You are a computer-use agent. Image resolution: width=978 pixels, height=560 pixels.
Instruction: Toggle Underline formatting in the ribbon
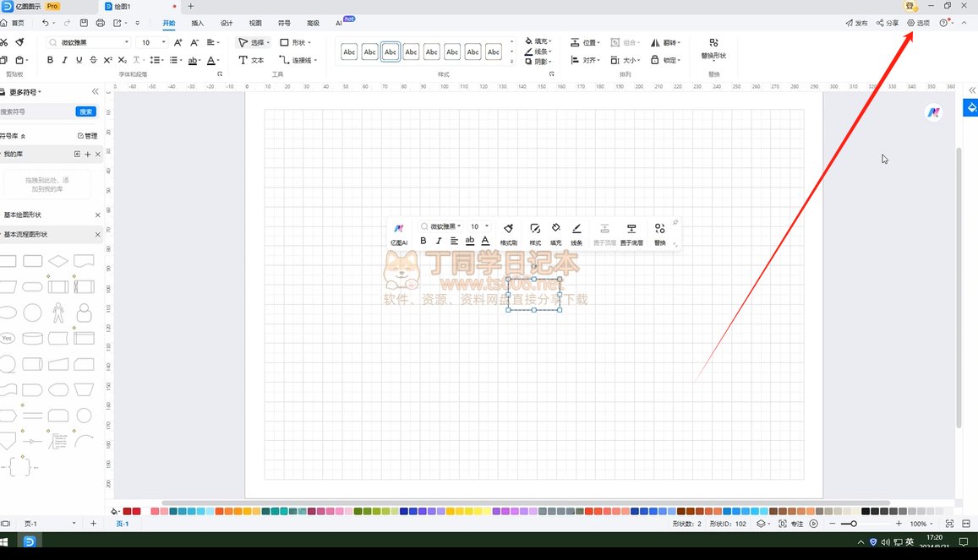(79, 60)
